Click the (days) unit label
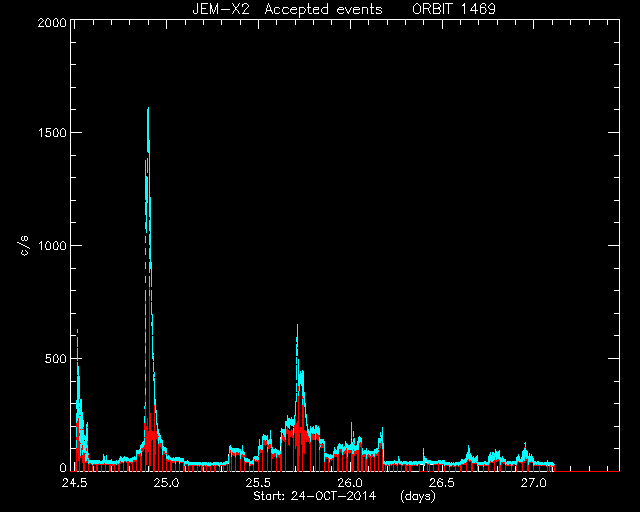Screen dimensions: 640x512 tap(418, 496)
